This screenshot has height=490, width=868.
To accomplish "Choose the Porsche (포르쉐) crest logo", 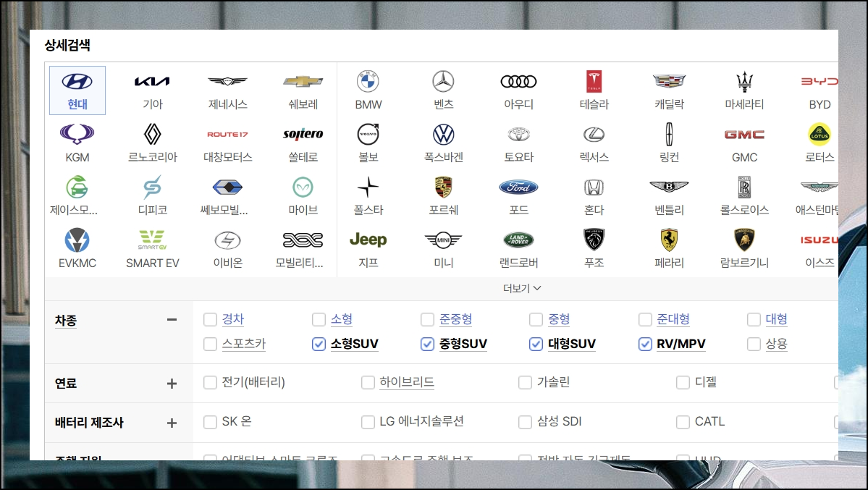I will click(443, 187).
